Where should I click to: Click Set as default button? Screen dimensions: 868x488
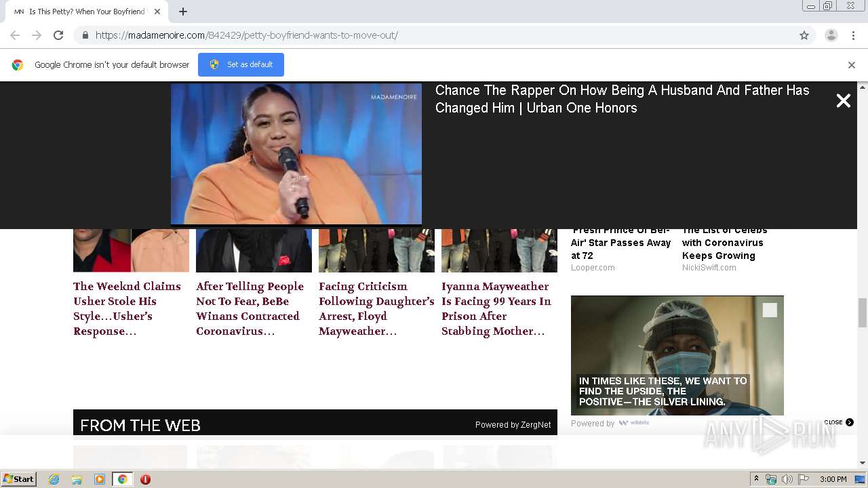point(241,64)
